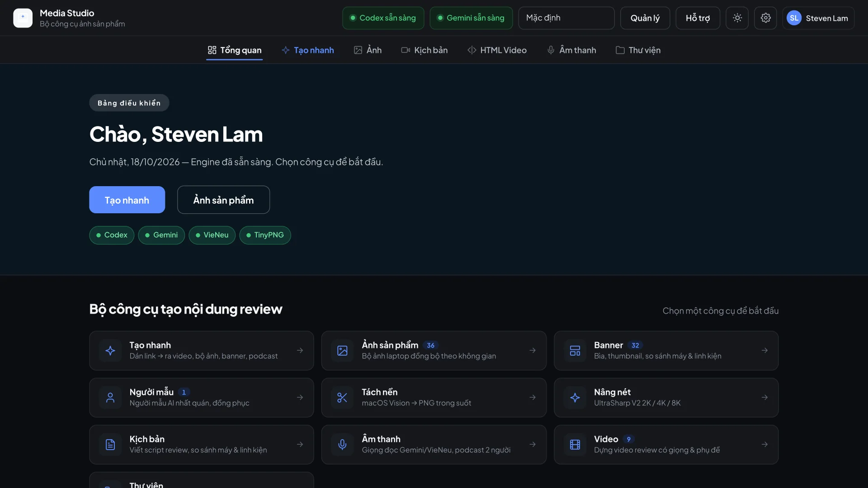Open settings via gear icon

tap(765, 18)
